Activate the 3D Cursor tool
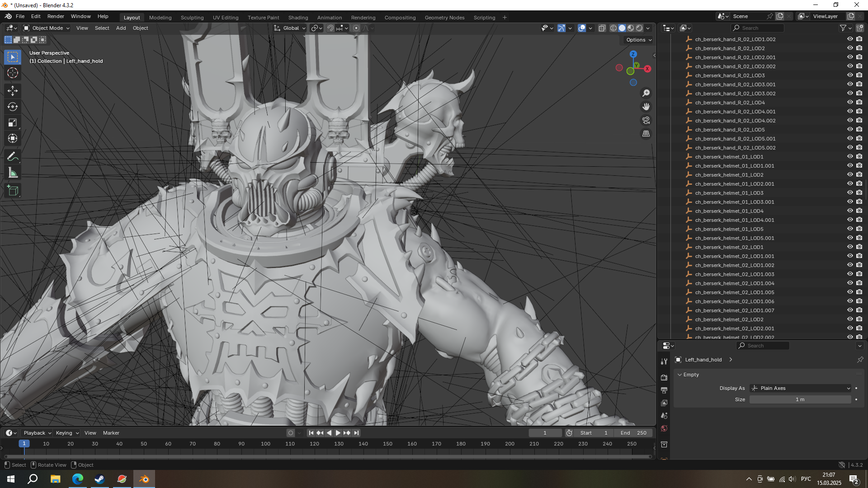Image resolution: width=868 pixels, height=488 pixels. pyautogui.click(x=13, y=73)
